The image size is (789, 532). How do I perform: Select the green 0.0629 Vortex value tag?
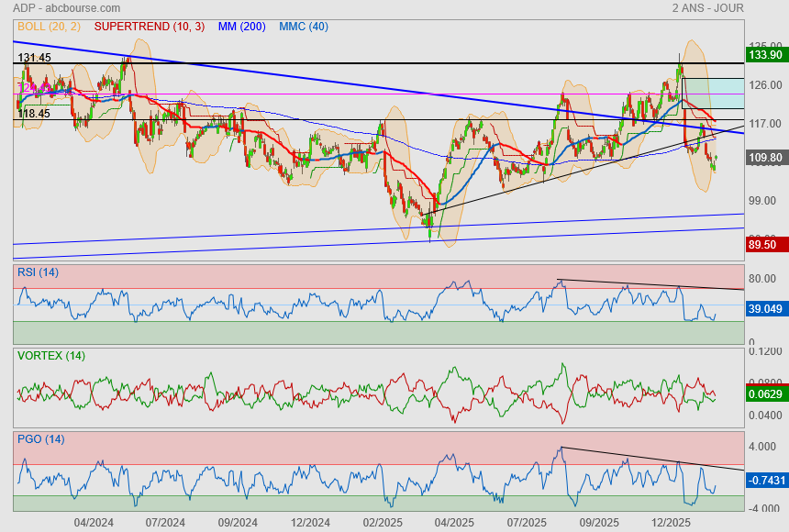(x=763, y=394)
